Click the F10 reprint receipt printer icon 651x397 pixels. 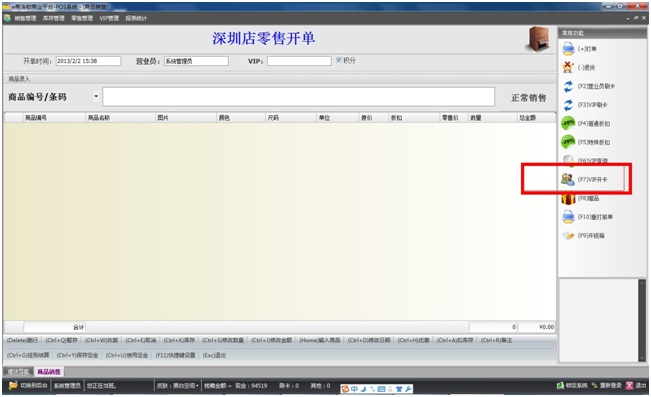[x=568, y=217]
